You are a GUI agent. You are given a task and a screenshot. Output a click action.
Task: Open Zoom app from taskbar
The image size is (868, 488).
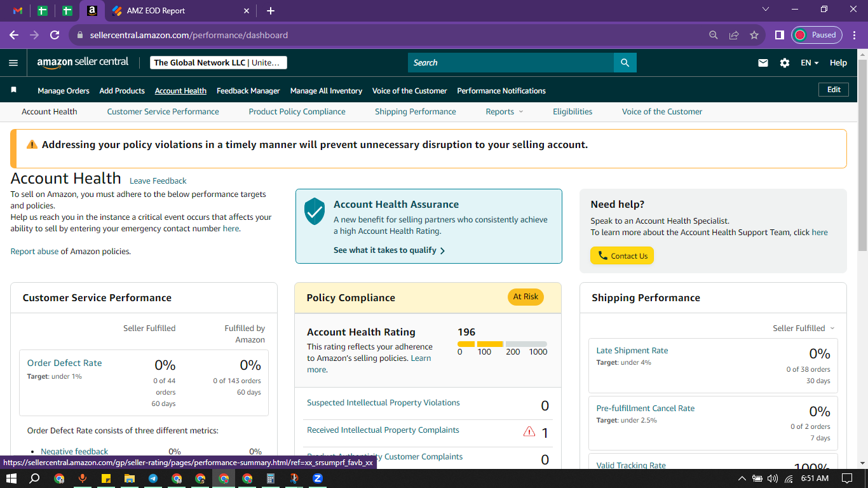pos(318,478)
